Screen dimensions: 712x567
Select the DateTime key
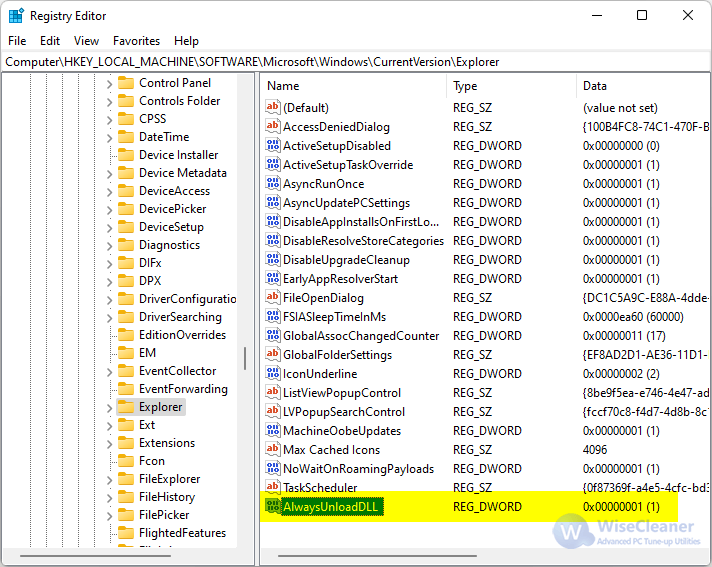(x=164, y=137)
